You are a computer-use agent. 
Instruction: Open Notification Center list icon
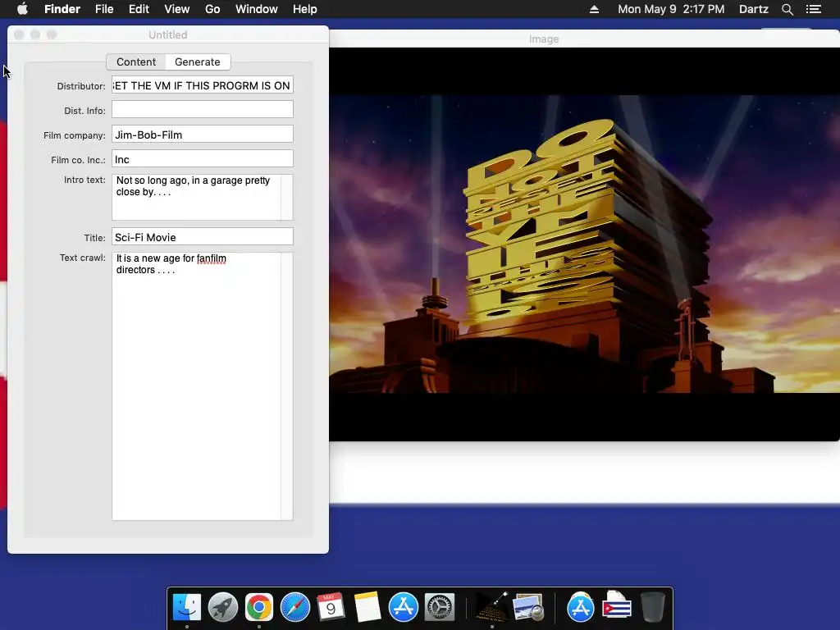pyautogui.click(x=814, y=9)
